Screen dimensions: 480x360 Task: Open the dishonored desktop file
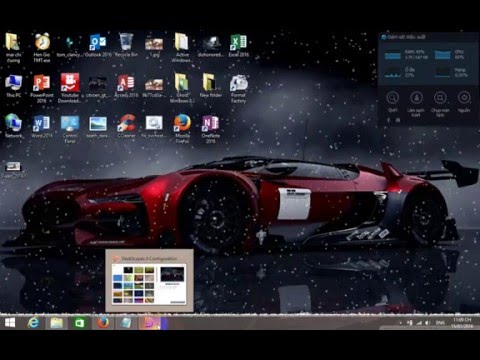210,46
